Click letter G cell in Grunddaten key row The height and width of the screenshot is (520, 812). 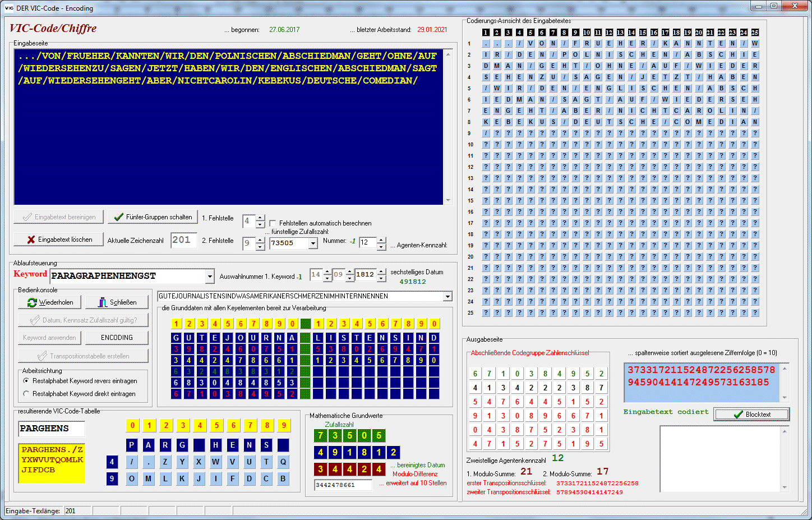176,338
